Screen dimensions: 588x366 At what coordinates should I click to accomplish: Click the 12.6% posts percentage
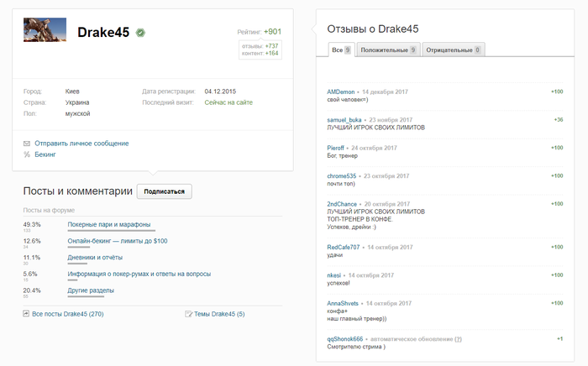[x=32, y=241]
